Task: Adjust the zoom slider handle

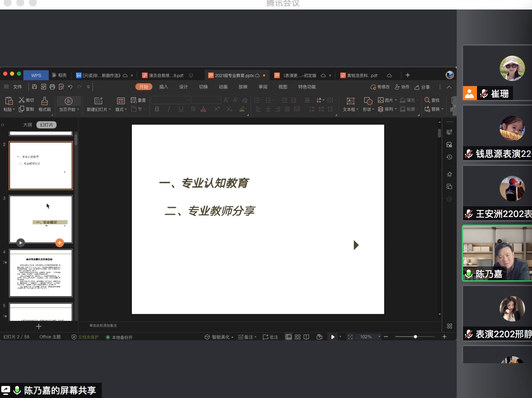Action: coord(415,337)
